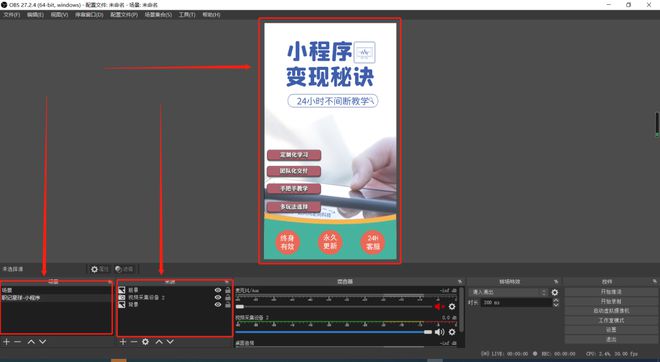The height and width of the screenshot is (362, 660).
Task: Open the 滤镜 filters button in the source toolbar
Action: coord(124,269)
